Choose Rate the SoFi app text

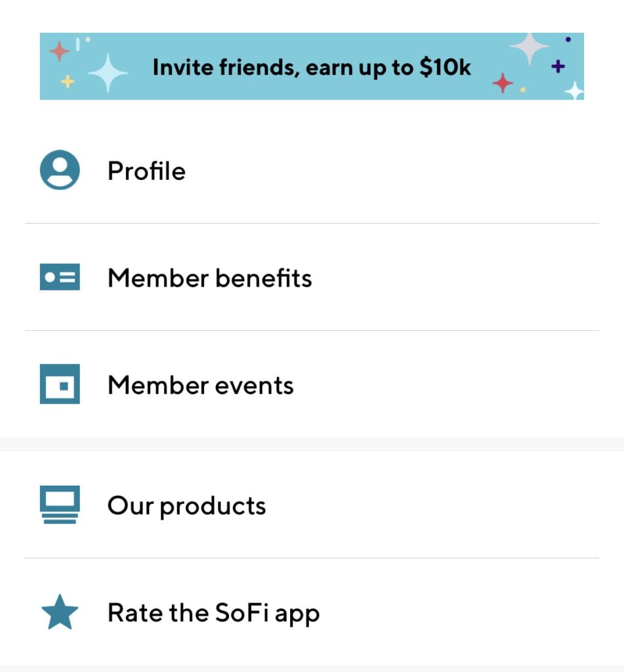(x=213, y=613)
